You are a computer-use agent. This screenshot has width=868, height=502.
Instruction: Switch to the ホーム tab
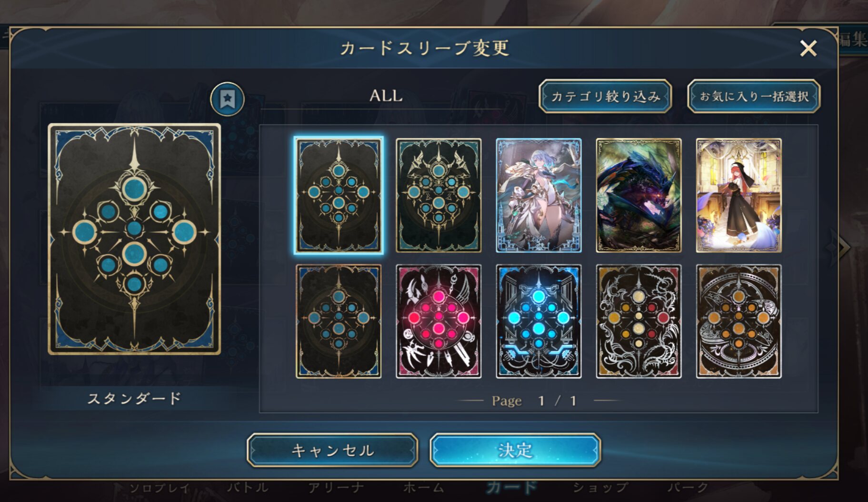coord(423,487)
